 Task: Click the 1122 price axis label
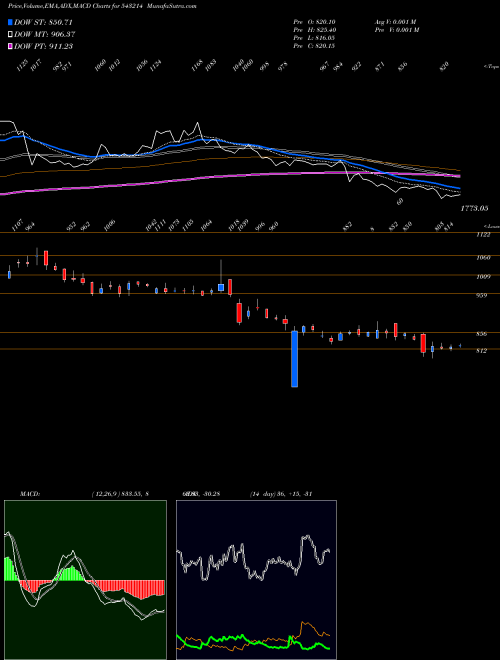[483, 235]
